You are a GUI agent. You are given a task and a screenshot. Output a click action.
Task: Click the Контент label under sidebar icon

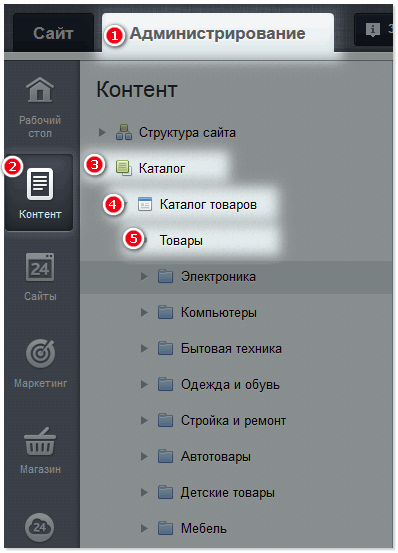pyautogui.click(x=40, y=214)
